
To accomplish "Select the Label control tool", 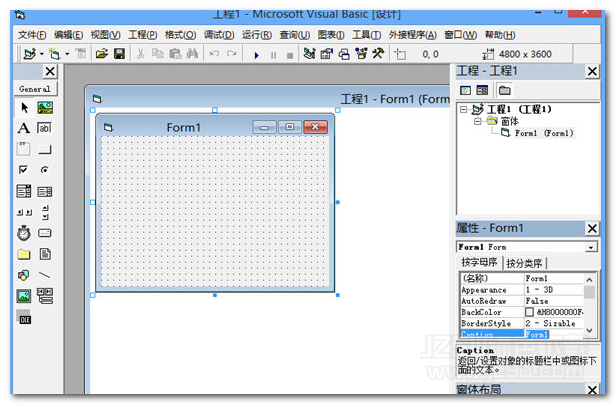I will (24, 128).
